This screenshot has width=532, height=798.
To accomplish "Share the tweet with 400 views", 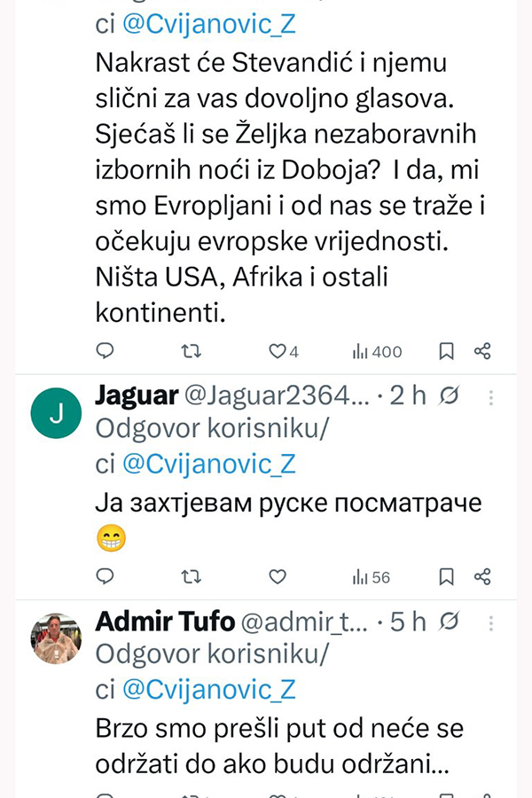I will (x=482, y=351).
